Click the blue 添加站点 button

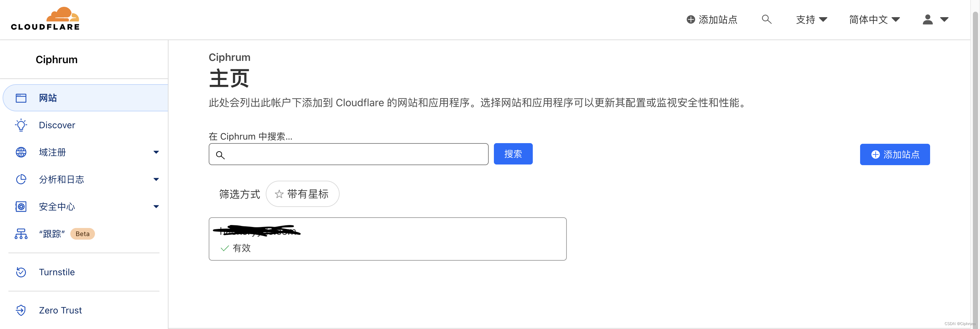coord(895,154)
